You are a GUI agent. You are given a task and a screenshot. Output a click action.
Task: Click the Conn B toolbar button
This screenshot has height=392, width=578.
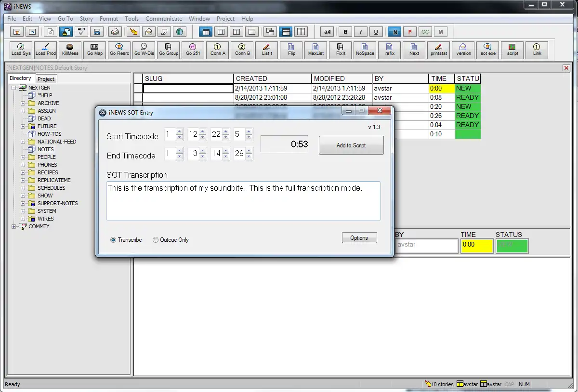[242, 50]
